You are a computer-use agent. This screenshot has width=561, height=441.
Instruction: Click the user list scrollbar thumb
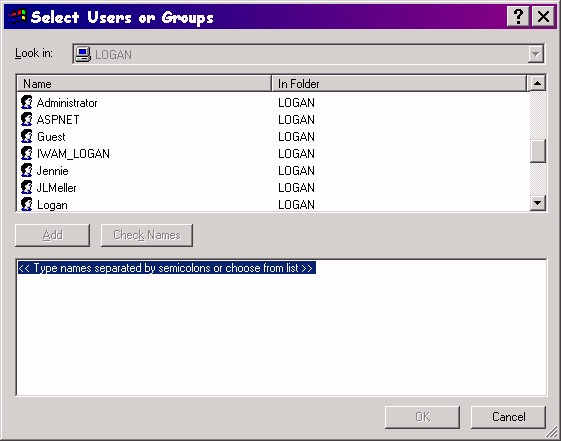point(537,151)
